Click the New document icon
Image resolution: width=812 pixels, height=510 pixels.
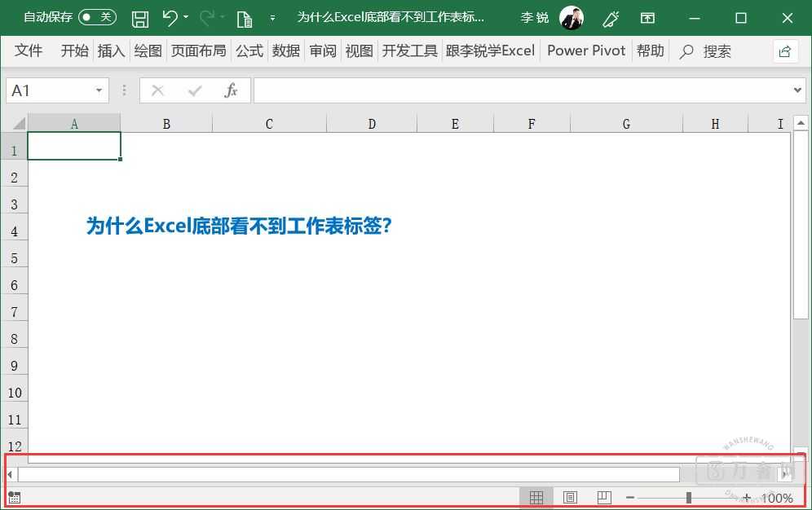click(244, 18)
